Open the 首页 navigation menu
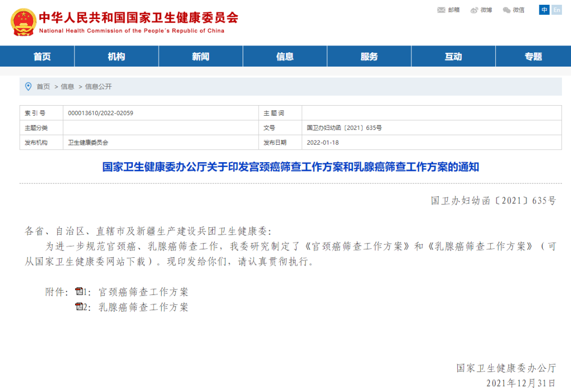571x392 pixels. pyautogui.click(x=42, y=56)
